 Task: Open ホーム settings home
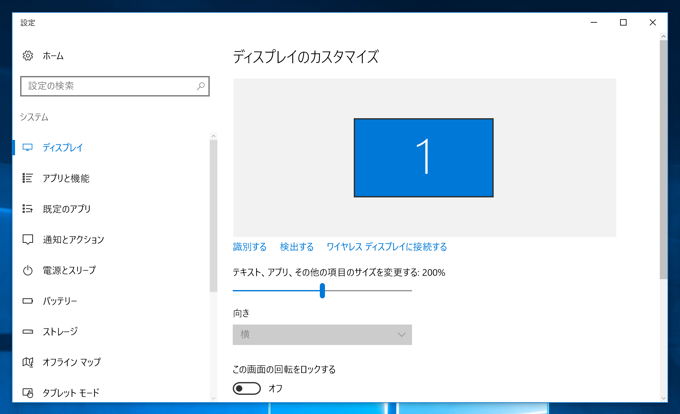[x=53, y=56]
